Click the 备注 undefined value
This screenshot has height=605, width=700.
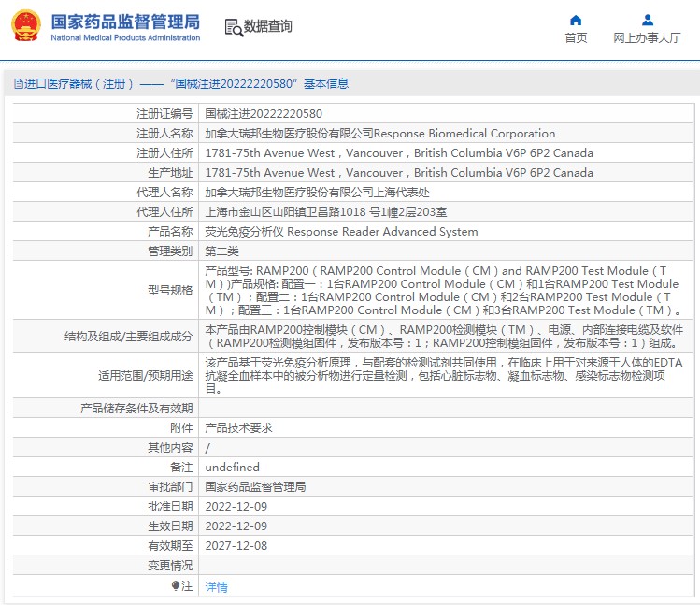pyautogui.click(x=232, y=467)
